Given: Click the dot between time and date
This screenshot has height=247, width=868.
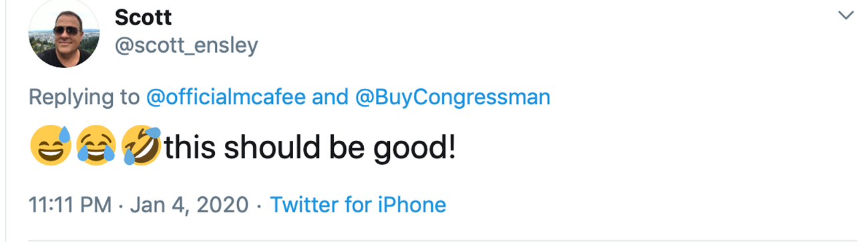Looking at the screenshot, I should (120, 206).
